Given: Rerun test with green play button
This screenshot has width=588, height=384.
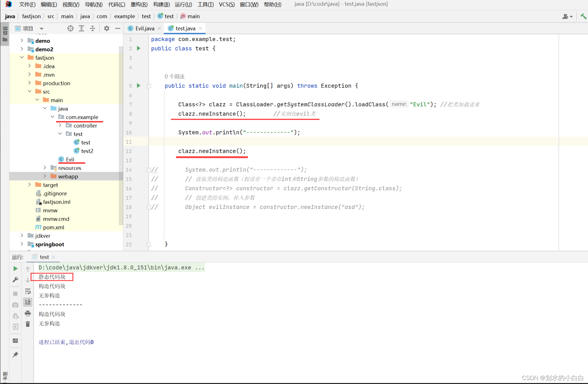Looking at the screenshot, I should 15,268.
